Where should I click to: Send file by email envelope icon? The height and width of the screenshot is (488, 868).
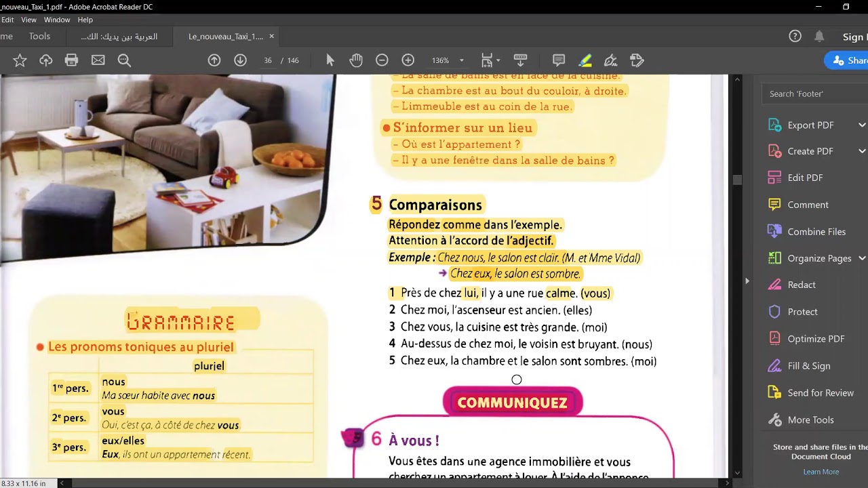coord(98,60)
